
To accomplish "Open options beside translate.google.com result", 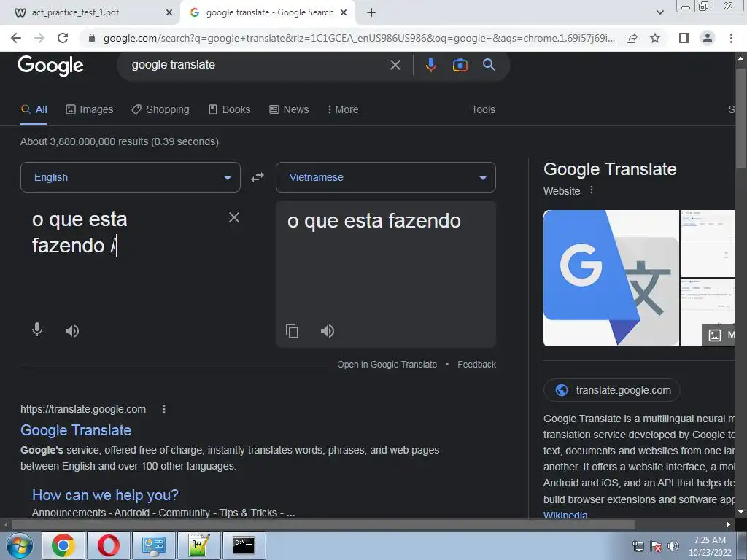I will tap(164, 409).
